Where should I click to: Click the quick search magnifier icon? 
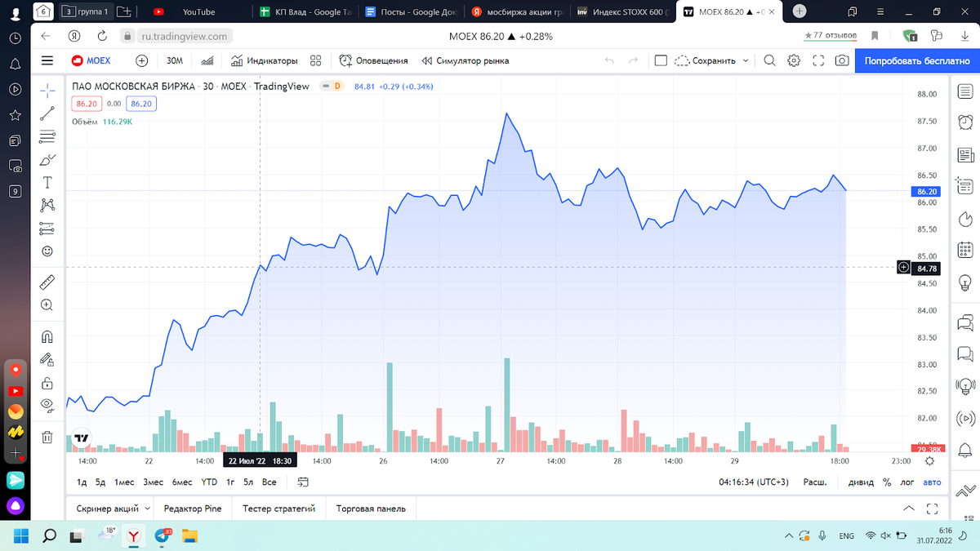769,60
